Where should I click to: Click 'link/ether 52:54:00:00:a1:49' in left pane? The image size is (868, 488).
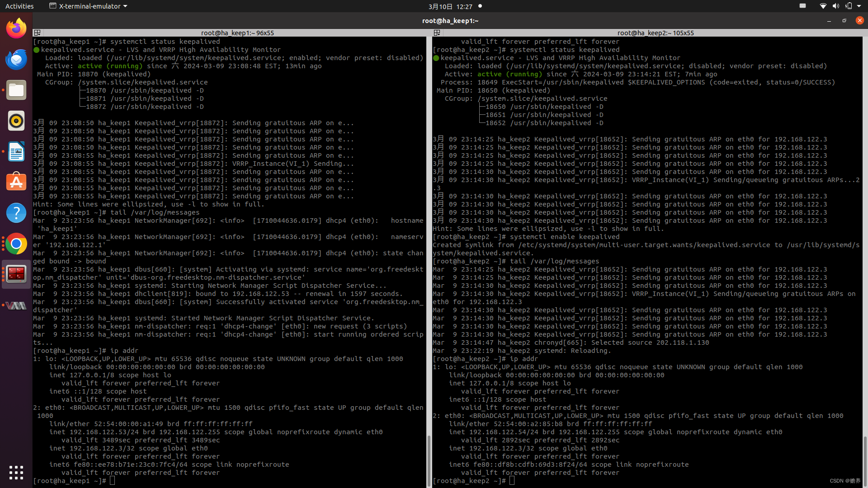[151, 424]
